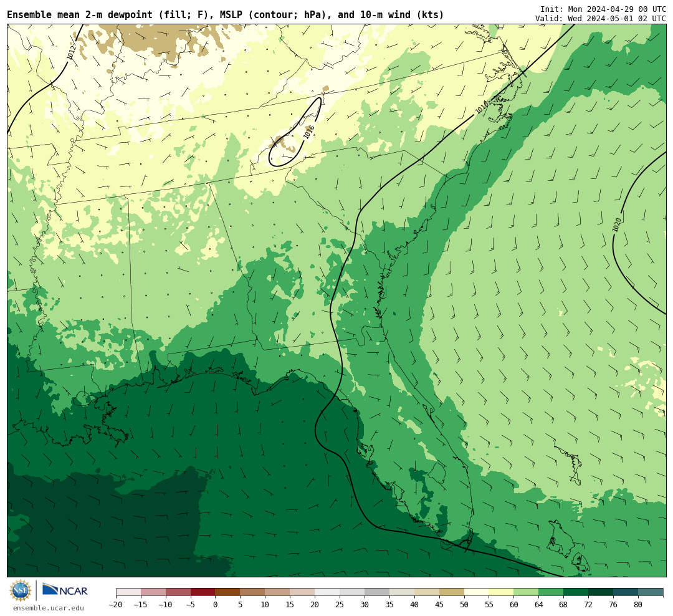Screen dimensions: 673x616
Task: Click the NSF logo
Action: (x=21, y=590)
